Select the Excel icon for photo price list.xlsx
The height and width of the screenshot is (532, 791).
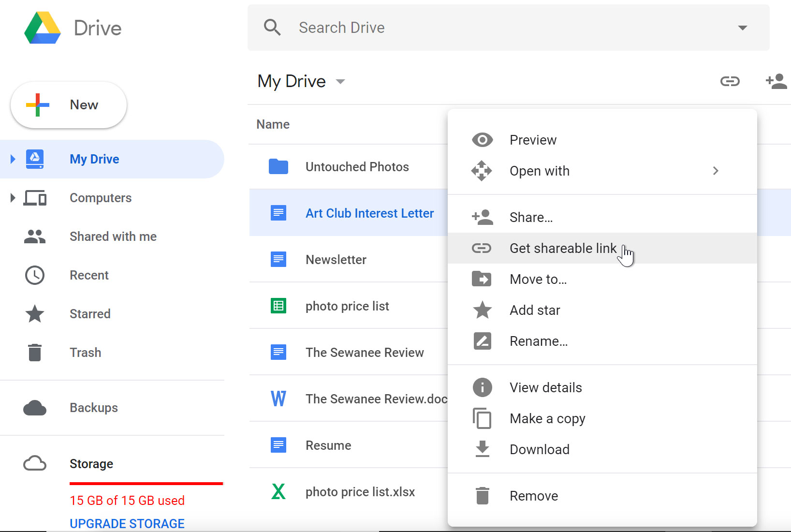pos(278,491)
